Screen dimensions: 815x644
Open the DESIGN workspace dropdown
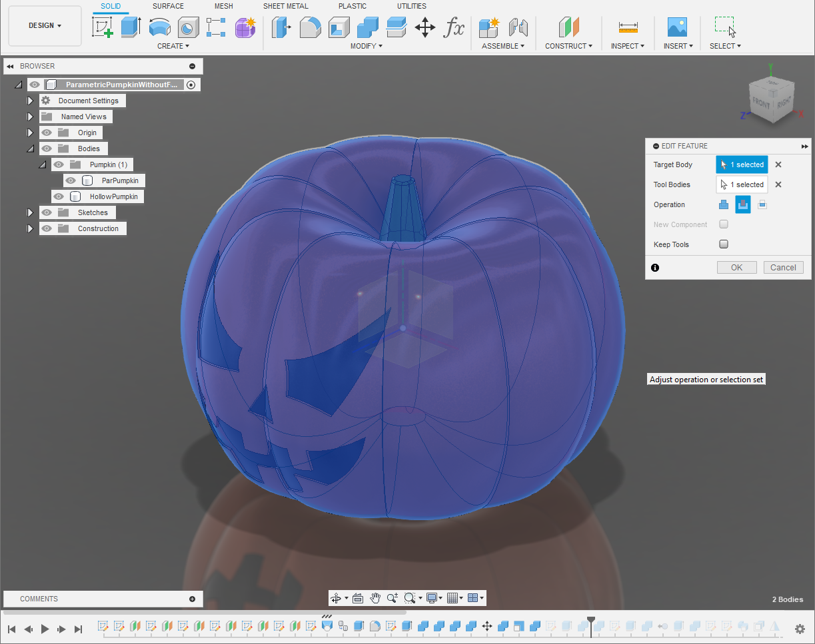(45, 26)
